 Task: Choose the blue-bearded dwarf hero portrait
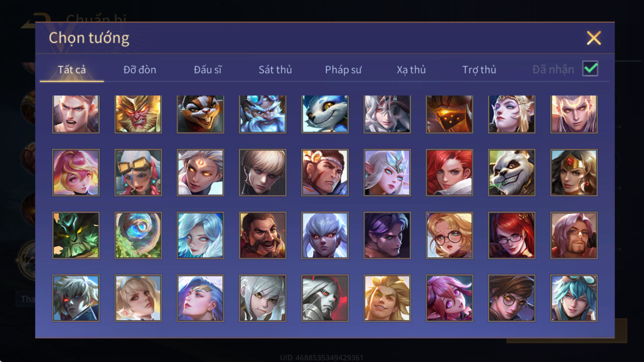[x=262, y=114]
